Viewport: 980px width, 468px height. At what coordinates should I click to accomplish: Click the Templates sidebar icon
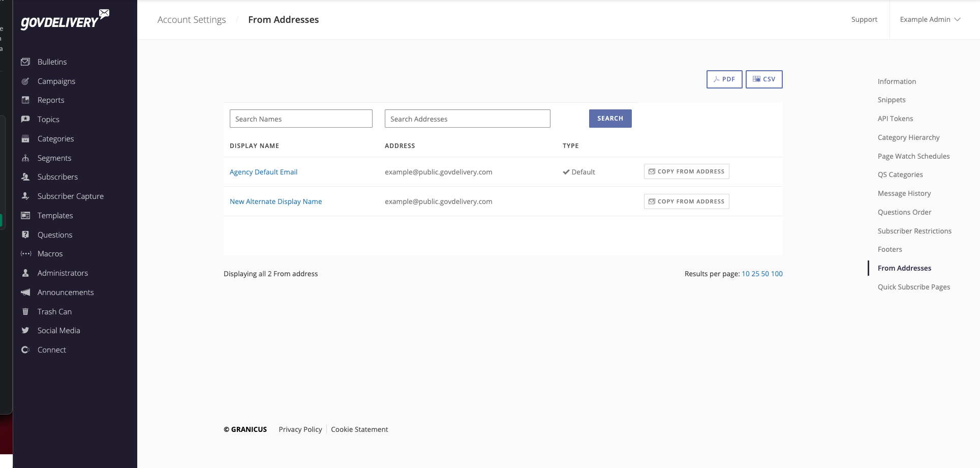tap(25, 215)
